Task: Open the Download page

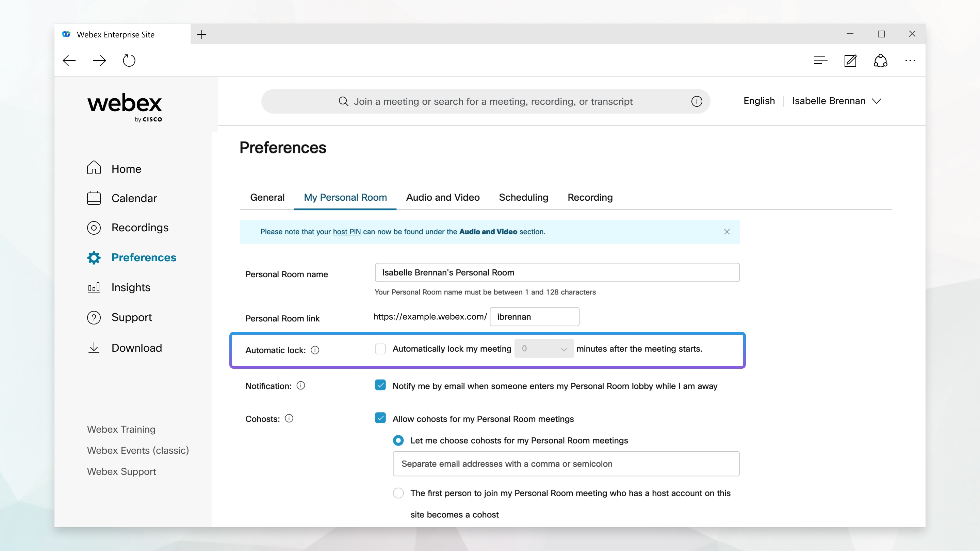Action: 136,348
